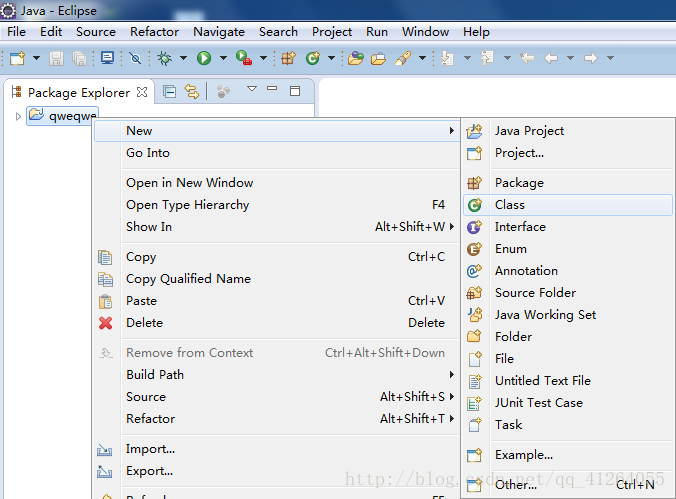Choose Source Folder from the New submenu

(568, 293)
